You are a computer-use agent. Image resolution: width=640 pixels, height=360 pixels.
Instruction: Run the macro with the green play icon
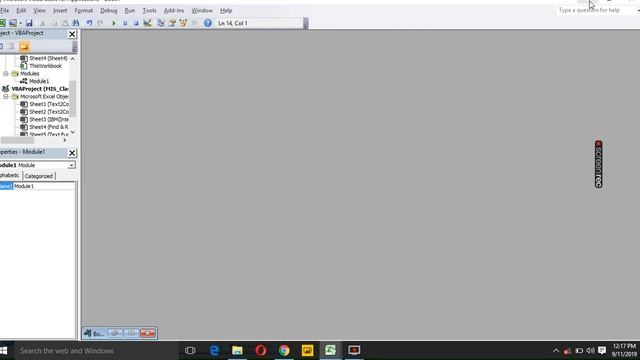tap(114, 23)
